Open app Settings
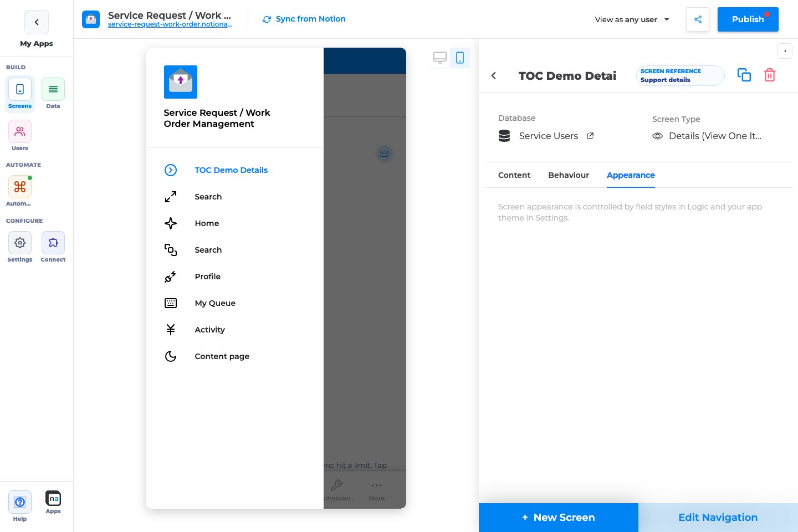 pos(20,247)
